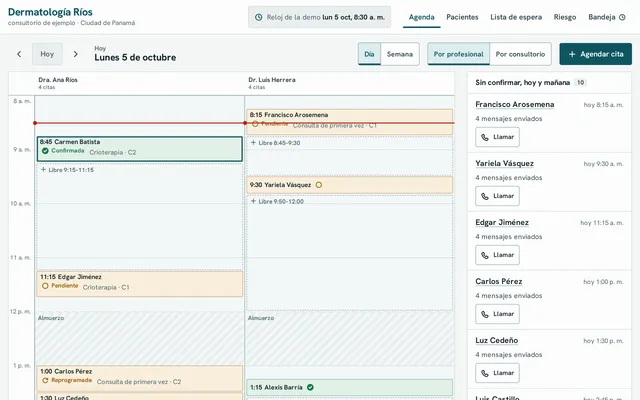Click the pending circle icon on Yariela Vásquez appointment

pos(319,185)
